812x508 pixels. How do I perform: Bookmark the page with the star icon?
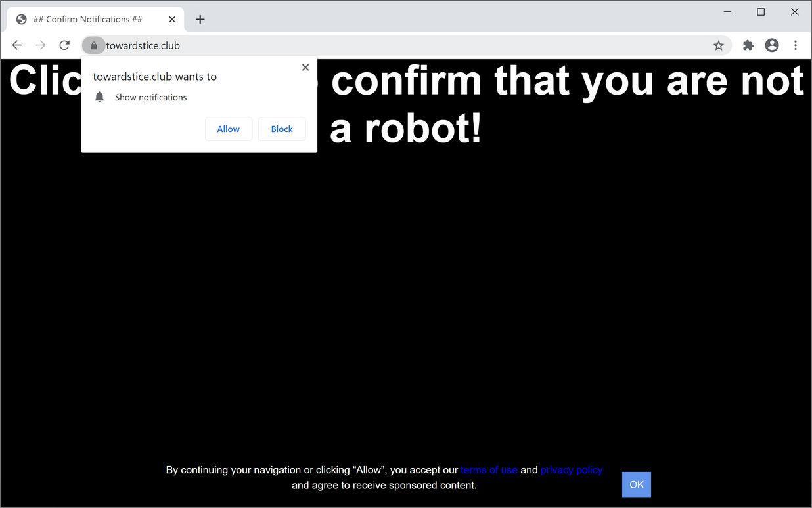pos(719,45)
